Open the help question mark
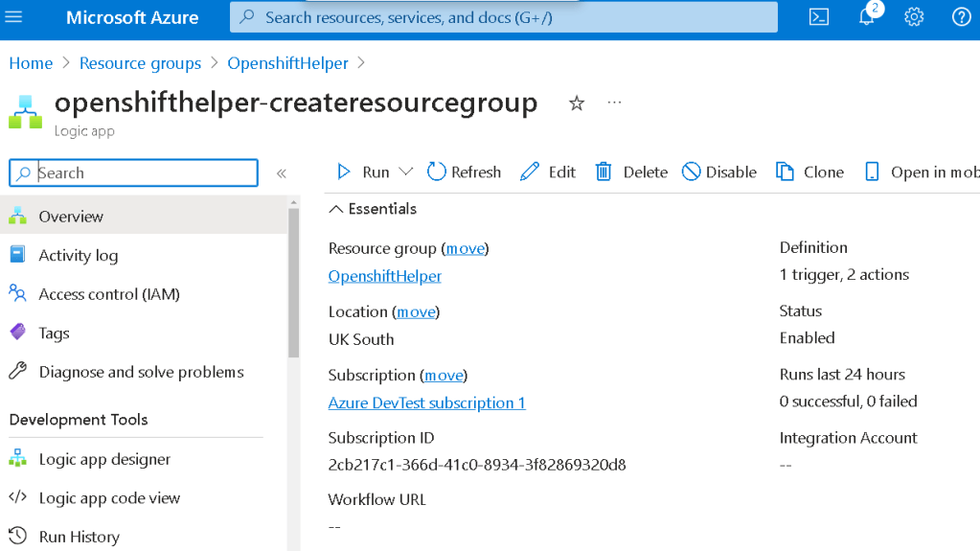This screenshot has height=551, width=980. 961,17
